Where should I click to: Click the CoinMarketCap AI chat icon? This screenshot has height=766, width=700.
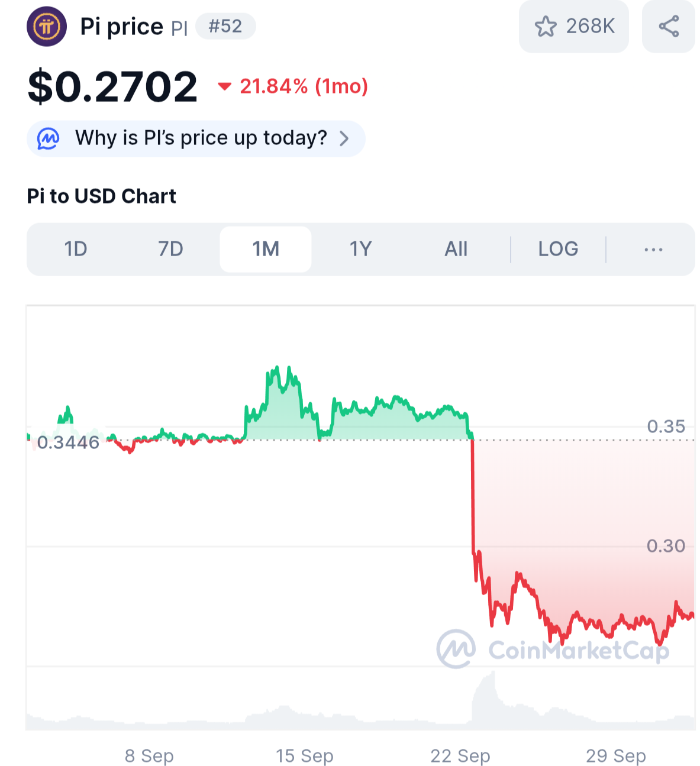point(49,138)
